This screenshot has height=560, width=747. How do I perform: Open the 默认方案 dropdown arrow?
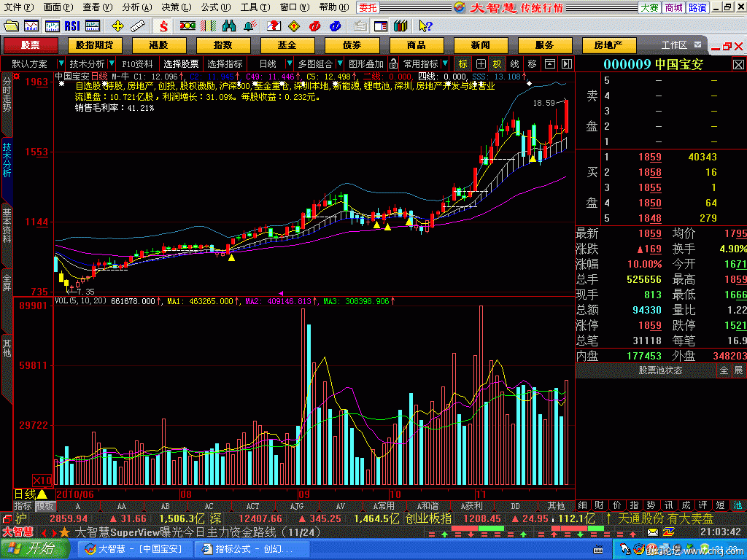(61, 63)
